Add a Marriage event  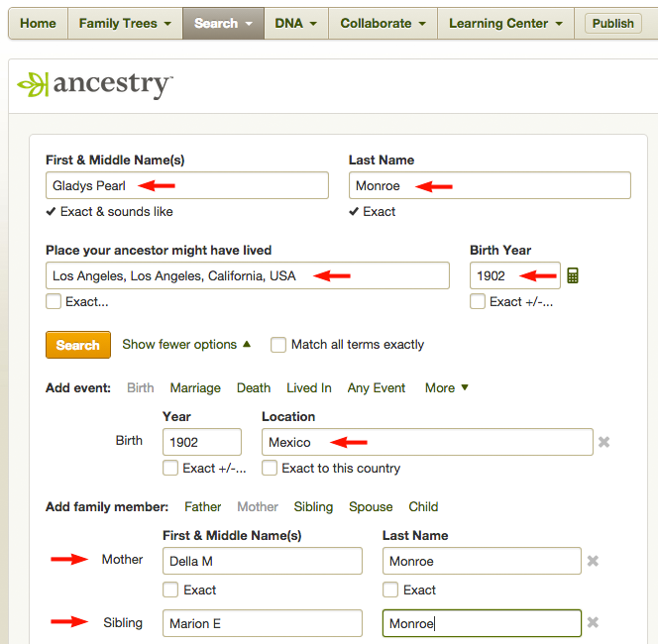195,388
